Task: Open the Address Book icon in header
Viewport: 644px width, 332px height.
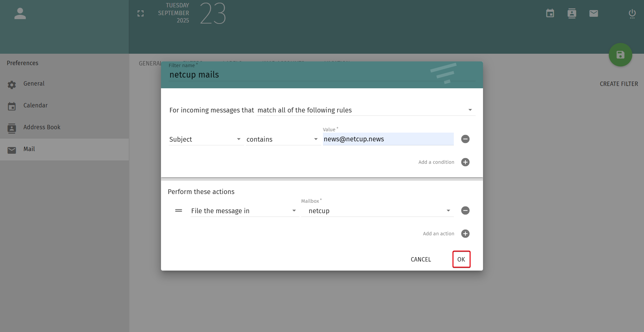Action: click(x=572, y=13)
